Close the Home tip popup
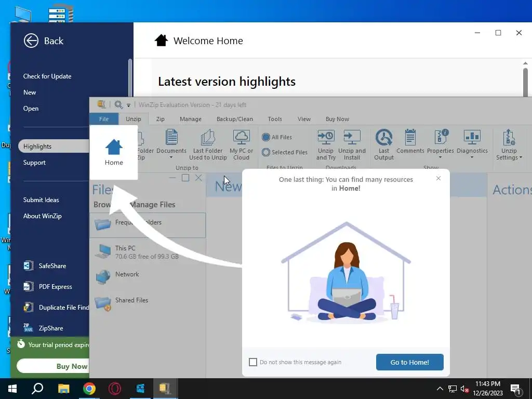Viewport: 532px width, 399px height. [x=438, y=178]
